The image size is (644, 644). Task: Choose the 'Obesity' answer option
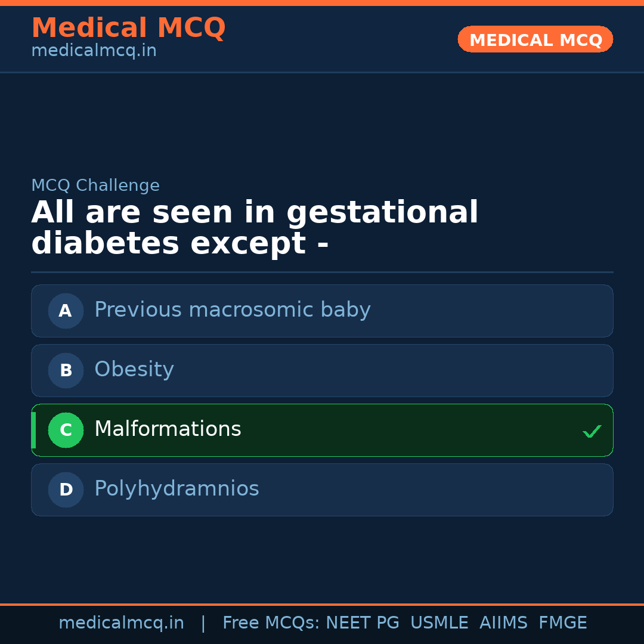pyautogui.click(x=134, y=370)
